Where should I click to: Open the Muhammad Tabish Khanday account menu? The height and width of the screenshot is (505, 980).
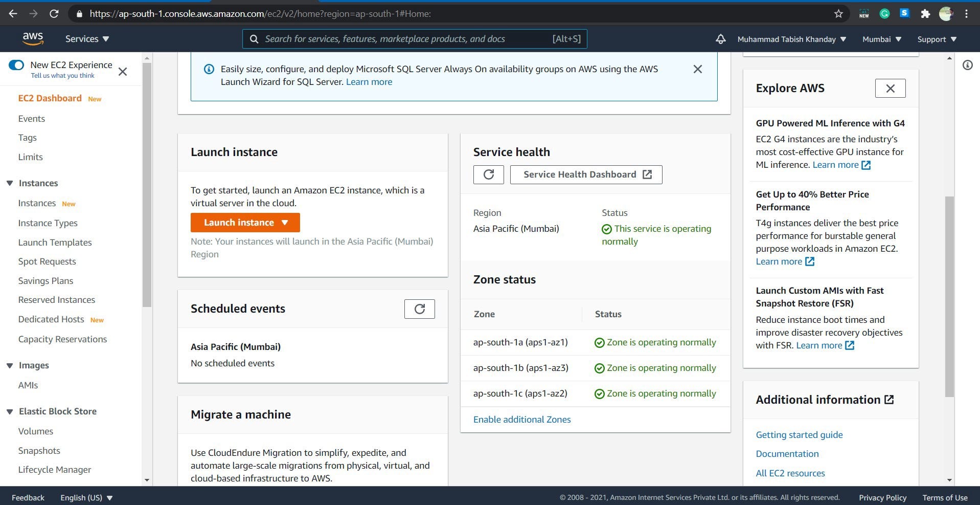(791, 39)
